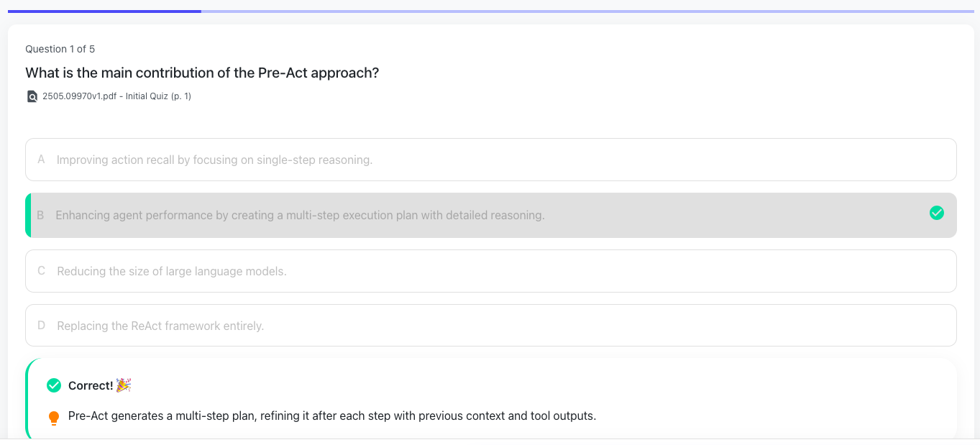The width and height of the screenshot is (980, 445).
Task: Click the green check icon beside Correct!
Action: pyautogui.click(x=54, y=385)
